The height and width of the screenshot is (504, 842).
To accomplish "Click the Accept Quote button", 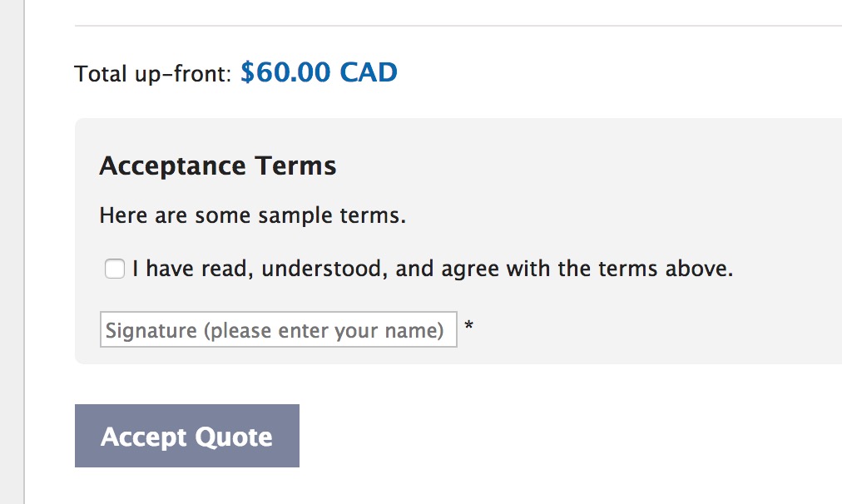I will tap(187, 436).
